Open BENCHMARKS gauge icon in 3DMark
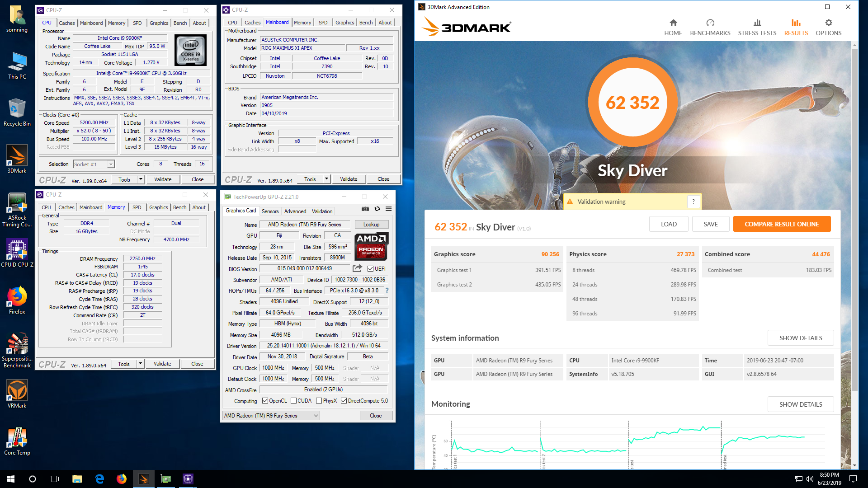This screenshot has width=868, height=488. tap(710, 23)
